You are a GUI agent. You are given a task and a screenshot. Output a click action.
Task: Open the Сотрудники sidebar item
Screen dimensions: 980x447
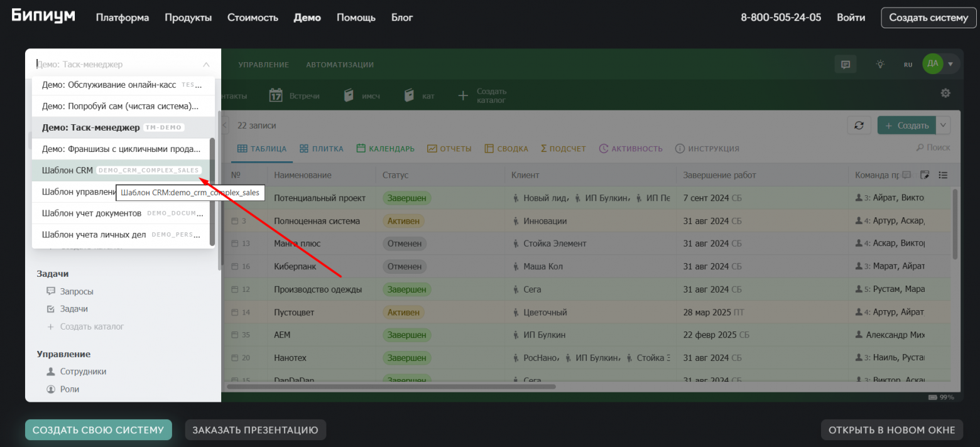point(83,372)
